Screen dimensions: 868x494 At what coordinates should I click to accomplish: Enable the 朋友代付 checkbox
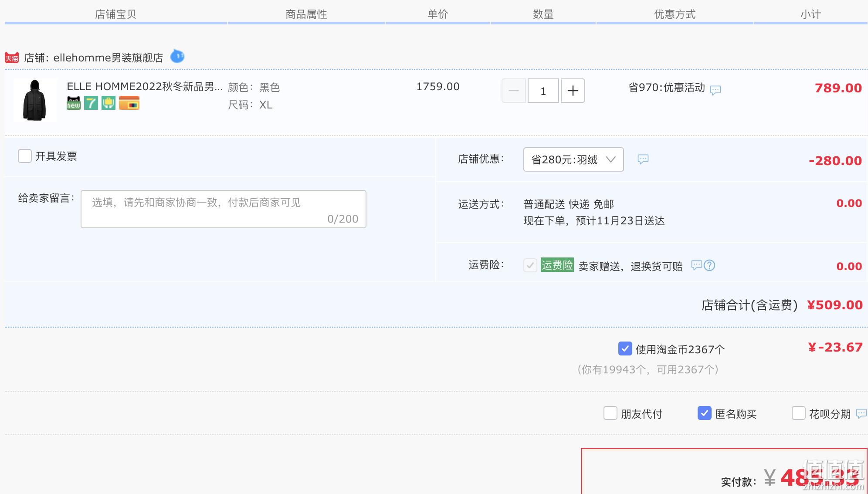pyautogui.click(x=610, y=413)
